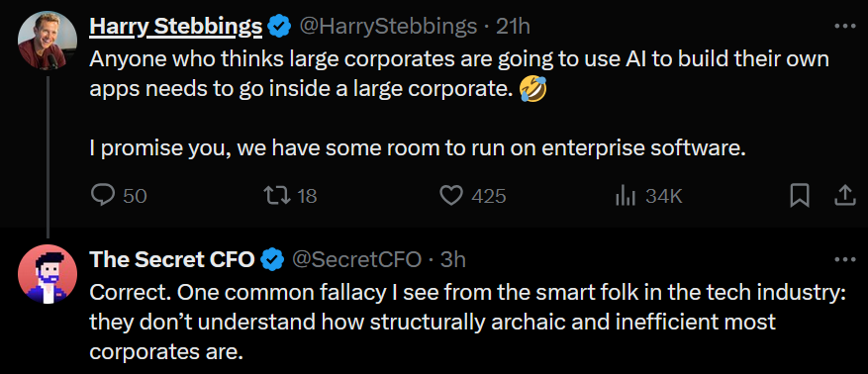View analytics showing 34K views
This screenshot has width=868, height=374.
point(625,195)
